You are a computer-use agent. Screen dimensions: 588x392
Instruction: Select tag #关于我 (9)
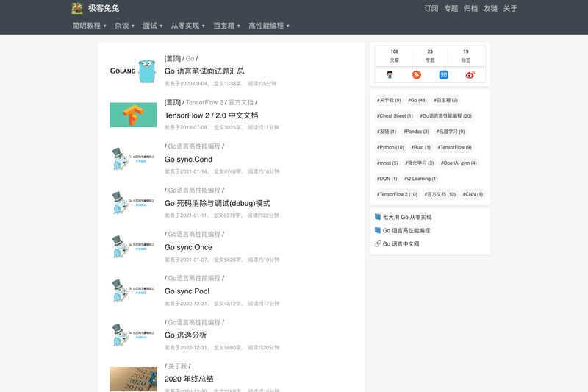[x=389, y=100]
